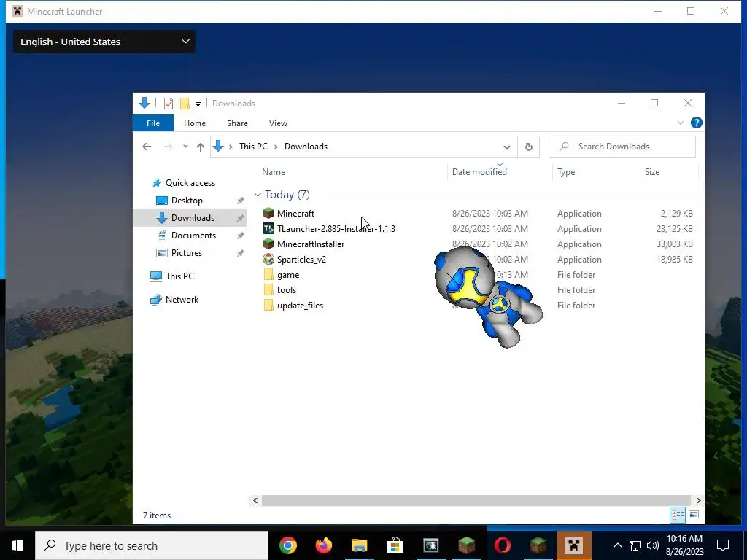Select Documents in navigation pane
This screenshot has height=560, width=747.
click(x=193, y=236)
